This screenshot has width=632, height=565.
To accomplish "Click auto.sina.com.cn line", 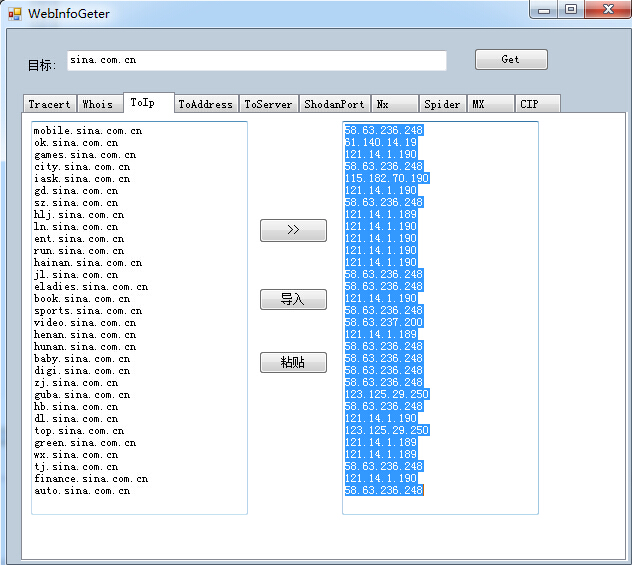I will click(x=82, y=491).
